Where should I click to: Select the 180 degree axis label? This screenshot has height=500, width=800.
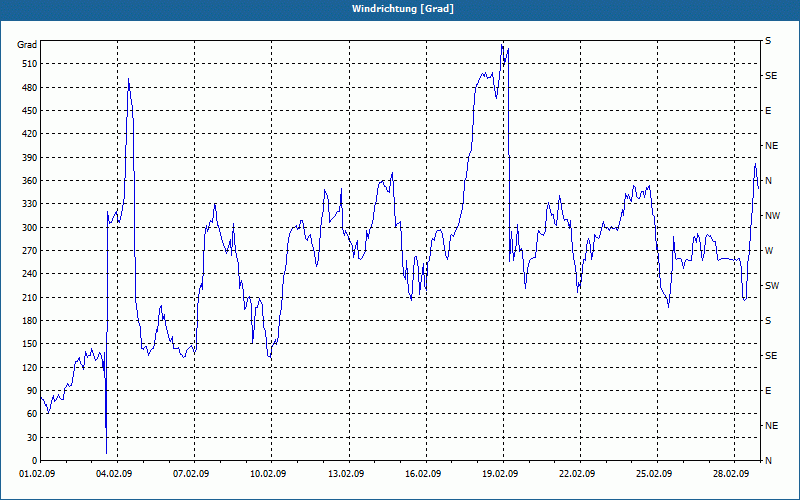[x=30, y=320]
